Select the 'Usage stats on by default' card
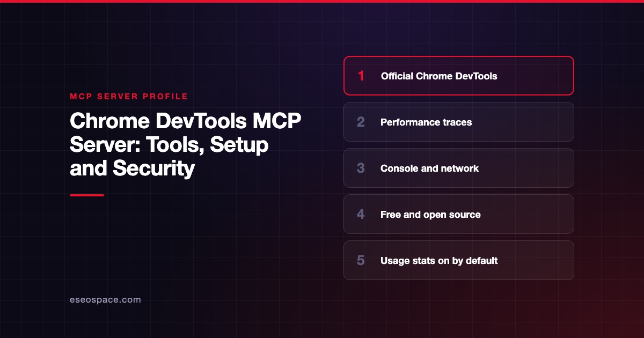The height and width of the screenshot is (338, 644). pyautogui.click(x=459, y=260)
